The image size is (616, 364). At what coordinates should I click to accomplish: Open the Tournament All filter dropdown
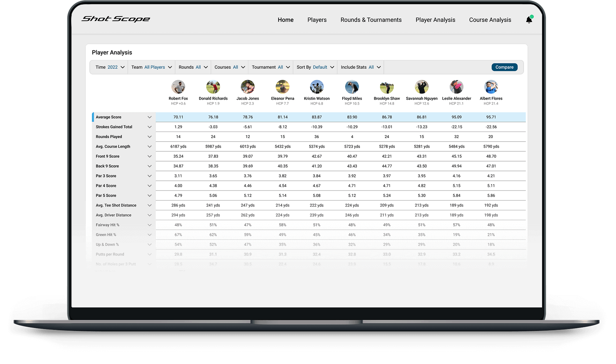pyautogui.click(x=271, y=67)
